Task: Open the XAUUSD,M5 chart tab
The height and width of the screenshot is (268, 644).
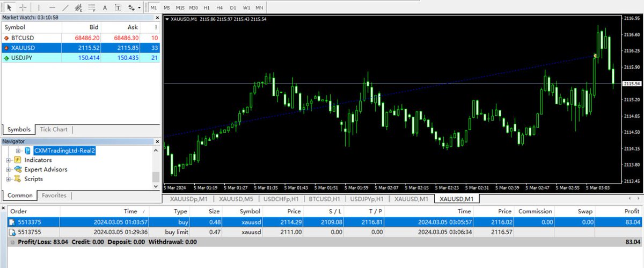Action: [x=236, y=199]
